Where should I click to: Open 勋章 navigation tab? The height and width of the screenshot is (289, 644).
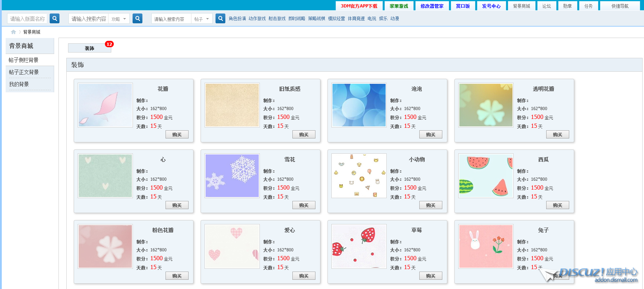pos(567,6)
